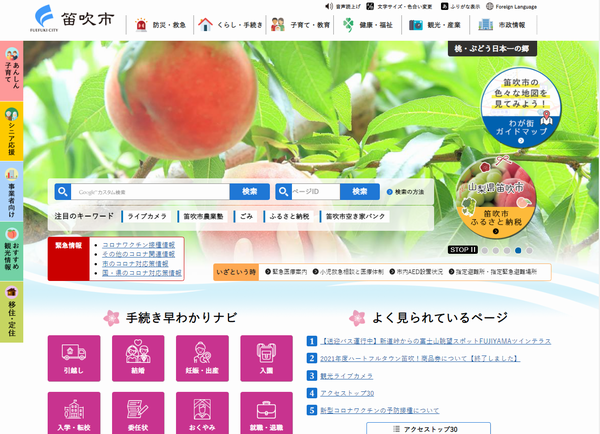Viewport: 600px width, 434px height.
Task: Click the アクセストップ30 button
Action: (428, 429)
